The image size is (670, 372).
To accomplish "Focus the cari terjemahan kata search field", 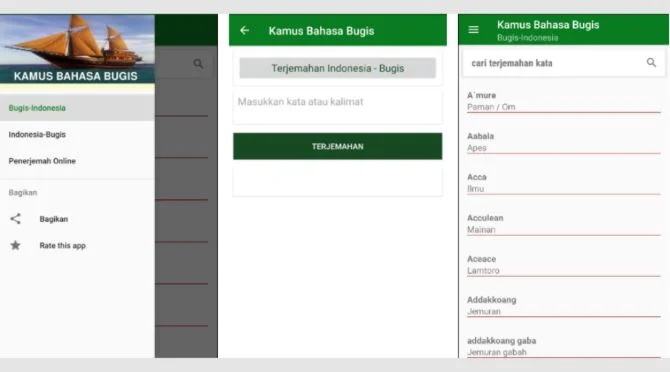I will pyautogui.click(x=564, y=63).
